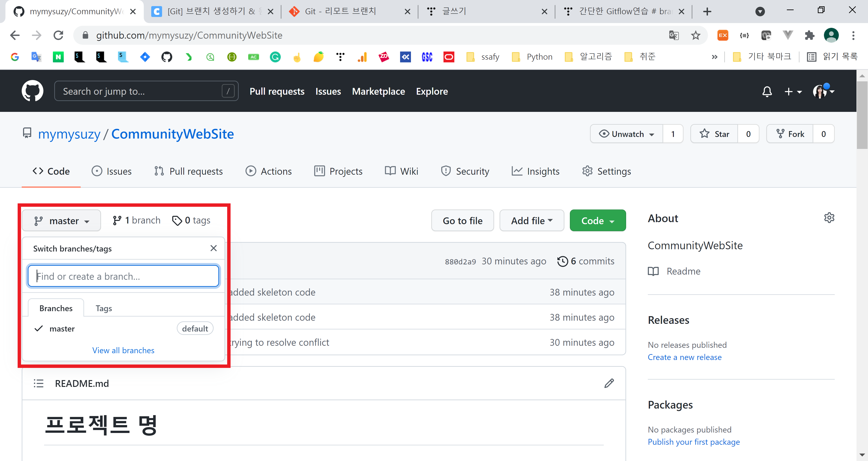
Task: Open the Add file dropdown
Action: 531,221
